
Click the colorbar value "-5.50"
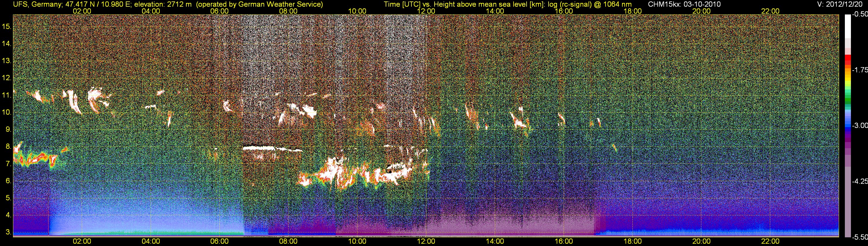(x=860, y=237)
